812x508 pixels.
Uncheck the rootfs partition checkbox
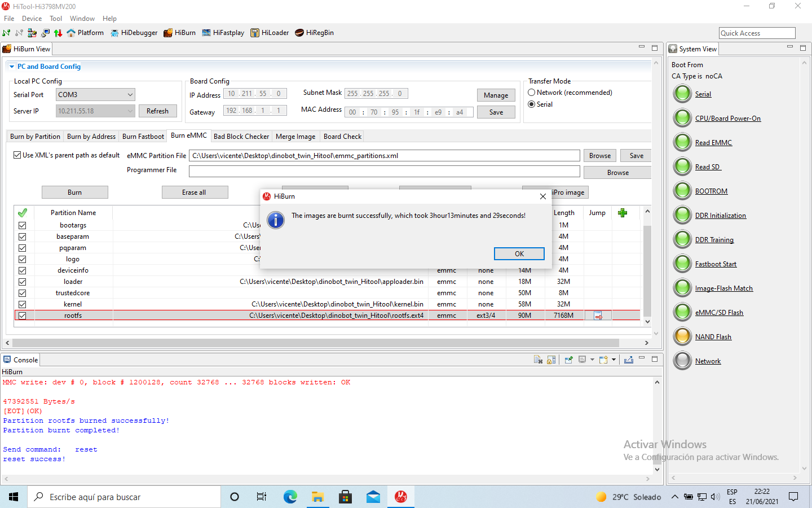pyautogui.click(x=23, y=316)
